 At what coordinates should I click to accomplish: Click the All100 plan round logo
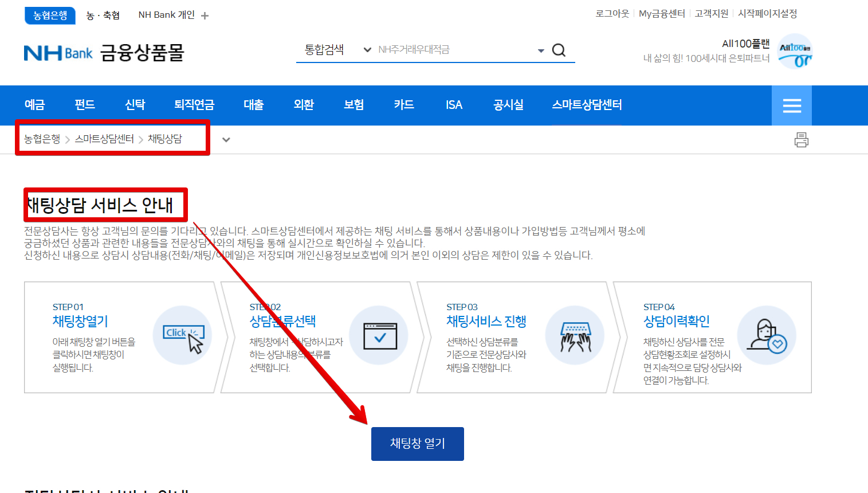[x=795, y=52]
